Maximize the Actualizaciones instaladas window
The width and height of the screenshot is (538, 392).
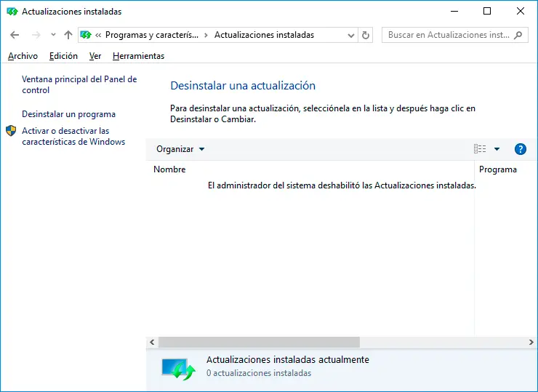point(487,12)
